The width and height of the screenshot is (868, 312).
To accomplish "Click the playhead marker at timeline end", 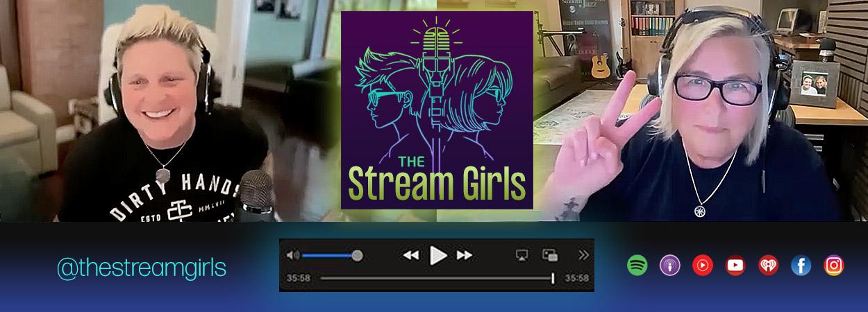I will pos(553,278).
